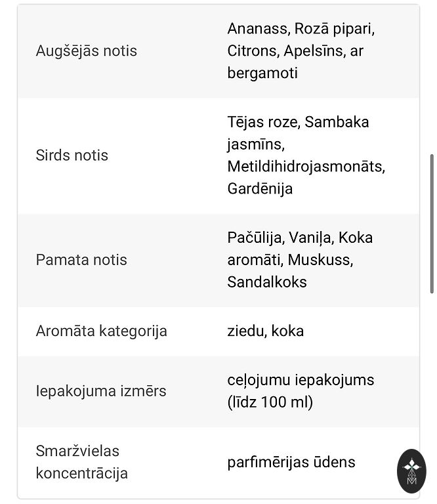The width and height of the screenshot is (437, 504).
Task: Click the word 'Sandalkoks'
Action: pyautogui.click(x=267, y=282)
